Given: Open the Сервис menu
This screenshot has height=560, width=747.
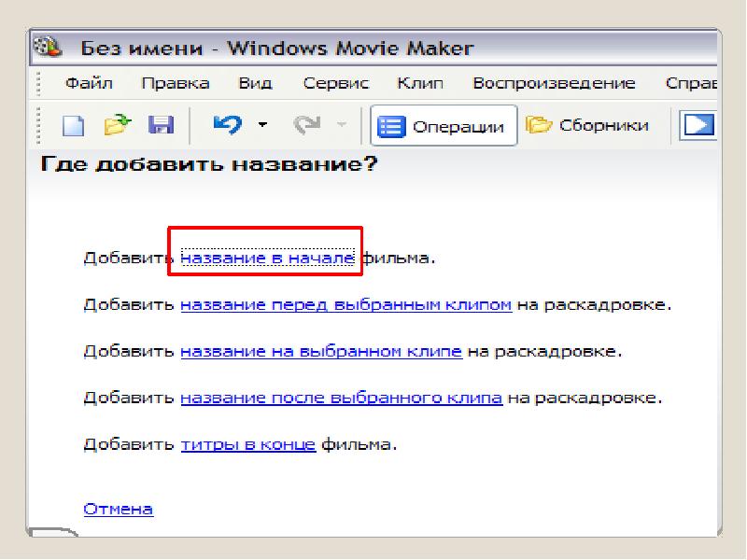Looking at the screenshot, I should coord(336,83).
